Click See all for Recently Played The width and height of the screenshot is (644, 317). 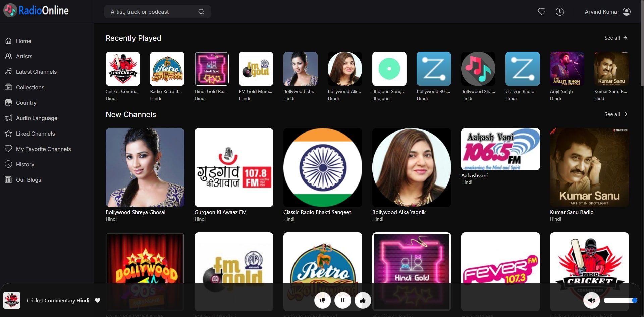click(616, 38)
